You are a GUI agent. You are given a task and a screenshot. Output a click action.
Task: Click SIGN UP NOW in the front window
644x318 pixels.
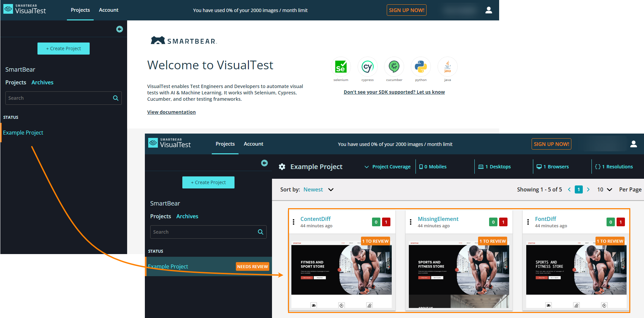[x=551, y=144]
